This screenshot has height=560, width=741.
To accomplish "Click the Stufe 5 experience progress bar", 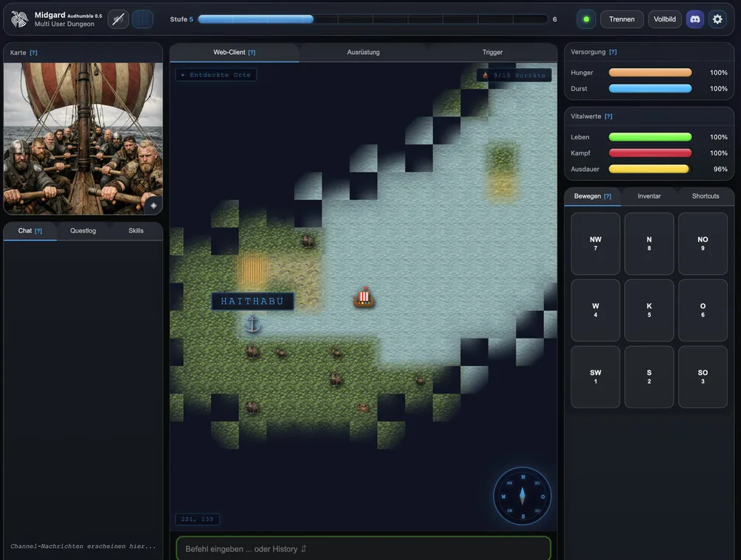I will (x=373, y=19).
